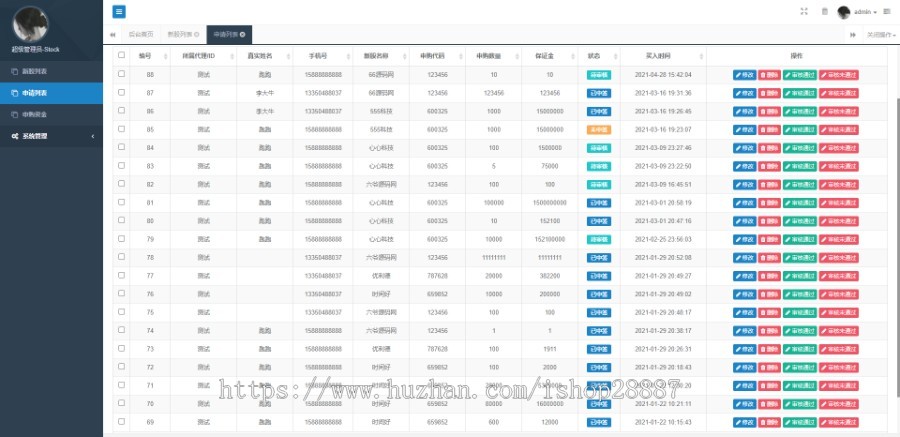The image size is (900, 437).
Task: Tick the checkbox for row 73
Action: (121, 348)
